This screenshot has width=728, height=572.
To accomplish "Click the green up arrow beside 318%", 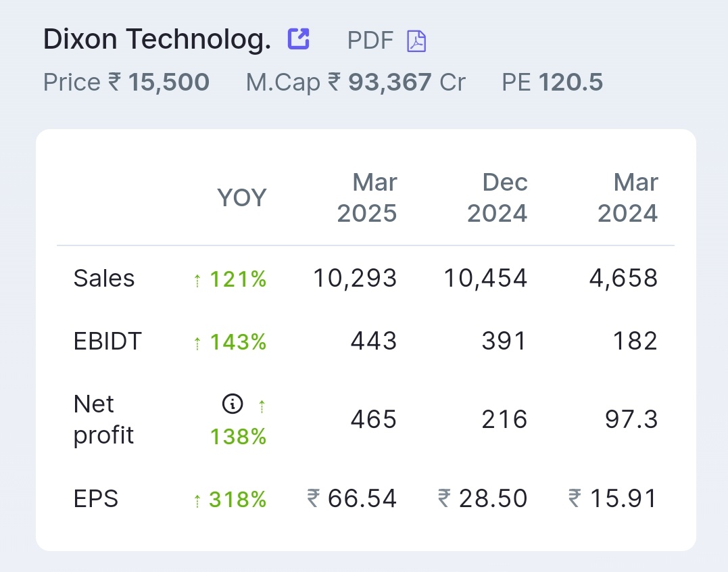I will pyautogui.click(x=197, y=500).
